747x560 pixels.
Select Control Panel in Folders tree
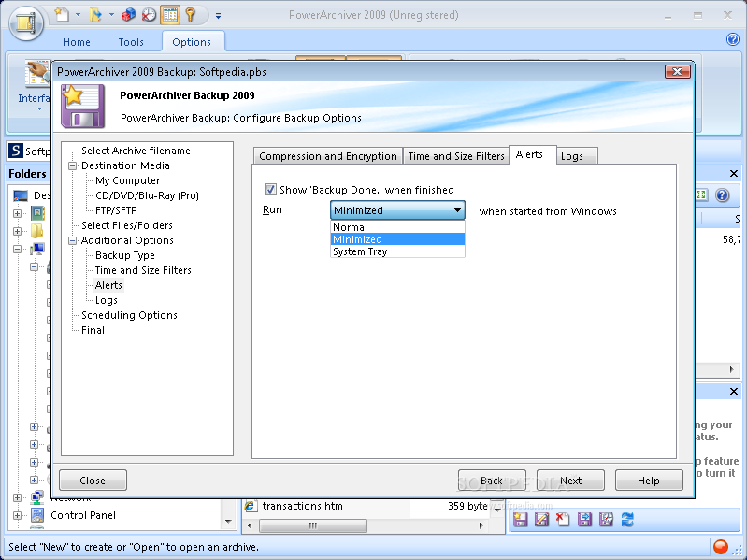(x=83, y=515)
